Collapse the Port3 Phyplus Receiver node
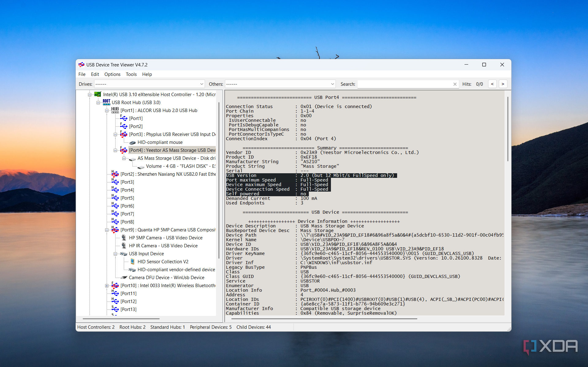588x367 pixels. (115, 134)
